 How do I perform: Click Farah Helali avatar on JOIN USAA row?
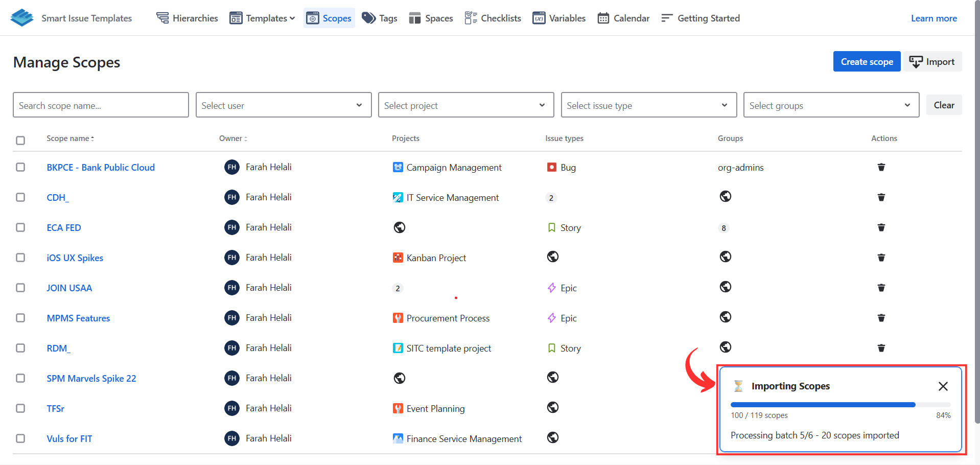[232, 288]
